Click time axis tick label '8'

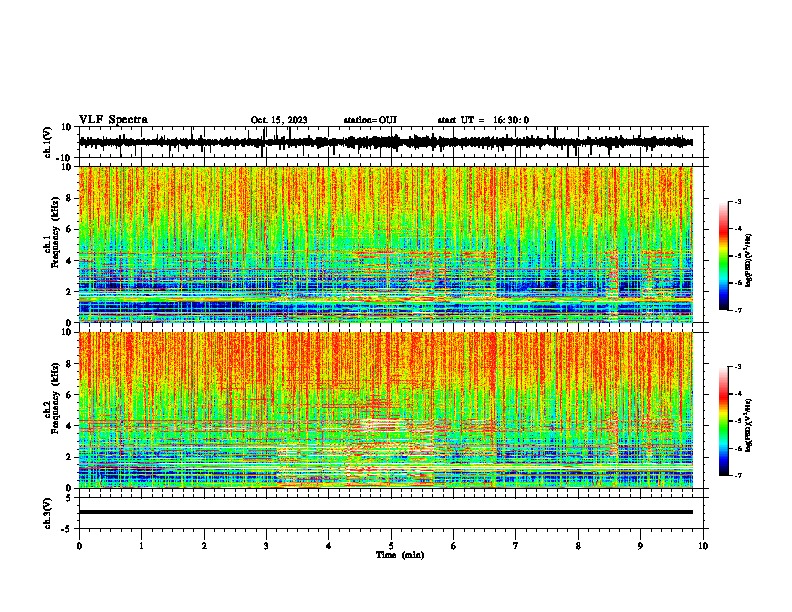click(x=578, y=546)
